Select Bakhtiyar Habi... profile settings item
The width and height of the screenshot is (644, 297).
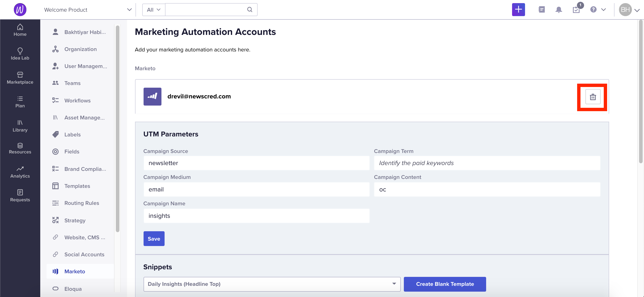80,32
